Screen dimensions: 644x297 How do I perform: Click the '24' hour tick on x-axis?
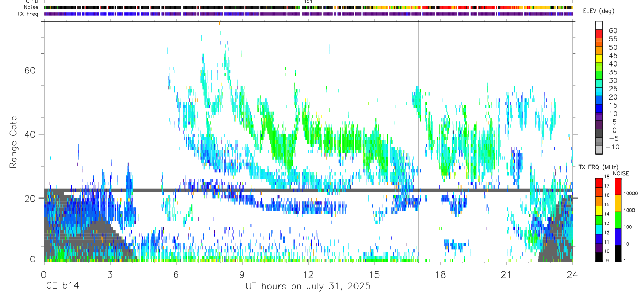click(573, 274)
